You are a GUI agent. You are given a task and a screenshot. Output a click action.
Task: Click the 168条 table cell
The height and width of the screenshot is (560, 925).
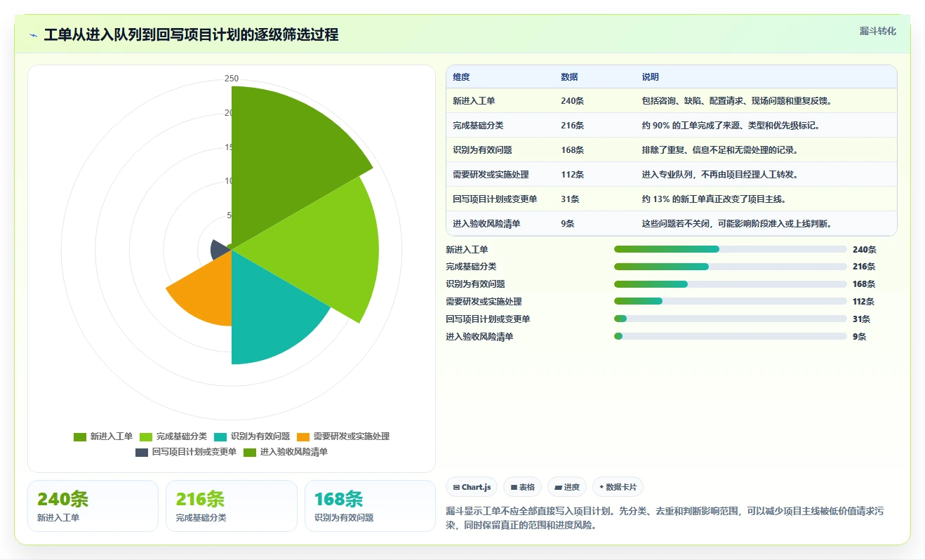pos(572,150)
